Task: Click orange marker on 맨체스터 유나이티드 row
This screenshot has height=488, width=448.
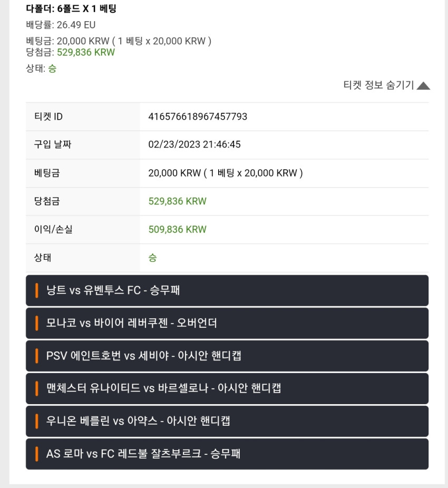Action: pos(37,388)
